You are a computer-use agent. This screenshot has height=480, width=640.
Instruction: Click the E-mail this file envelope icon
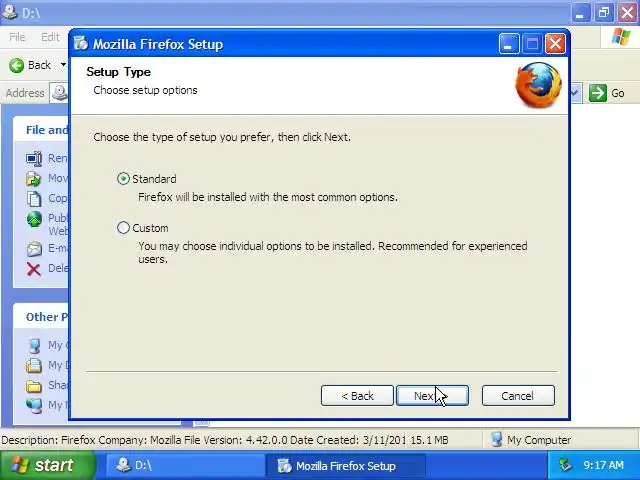34,248
